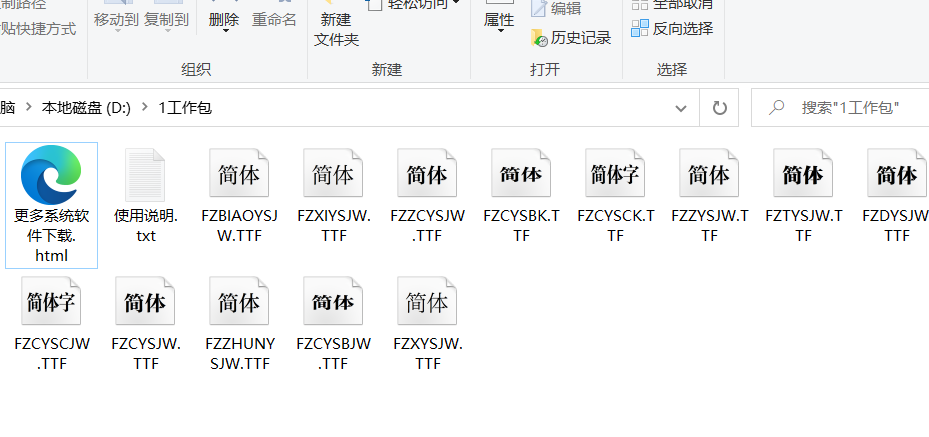Click the 重命名 rename button
The image size is (929, 437).
pos(274,19)
